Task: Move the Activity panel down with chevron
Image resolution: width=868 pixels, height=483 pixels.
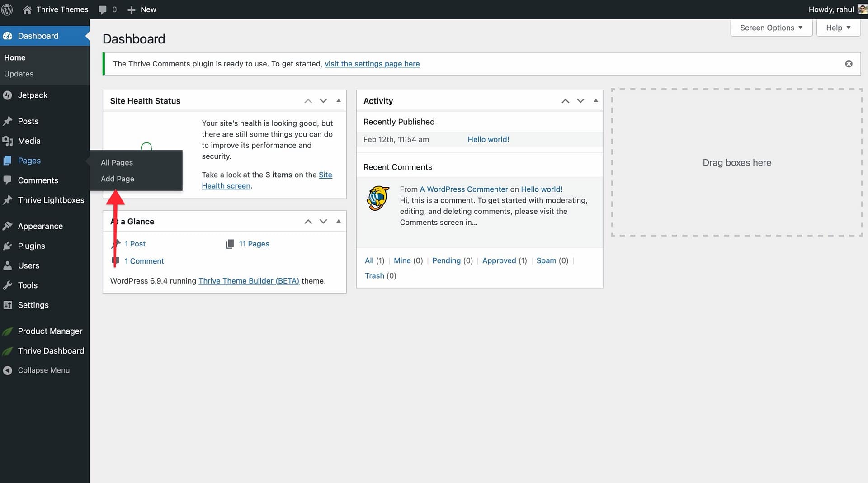Action: pos(580,101)
